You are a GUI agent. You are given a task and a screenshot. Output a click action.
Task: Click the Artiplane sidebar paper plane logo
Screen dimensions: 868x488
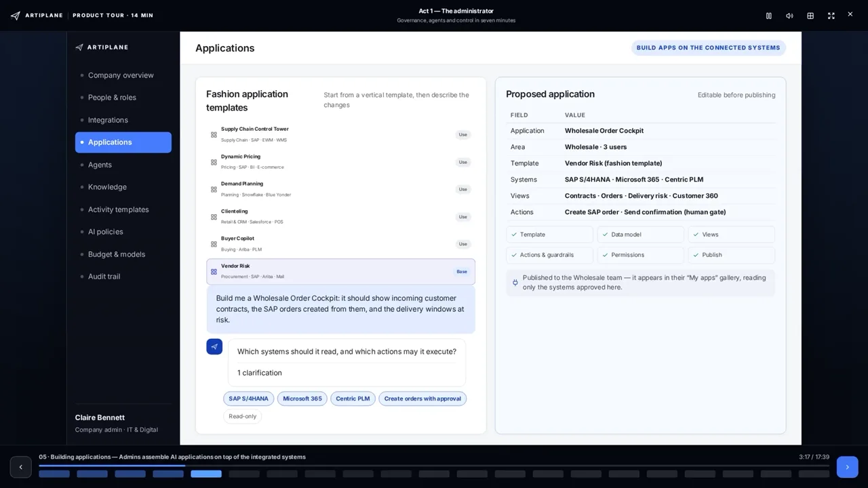[79, 47]
